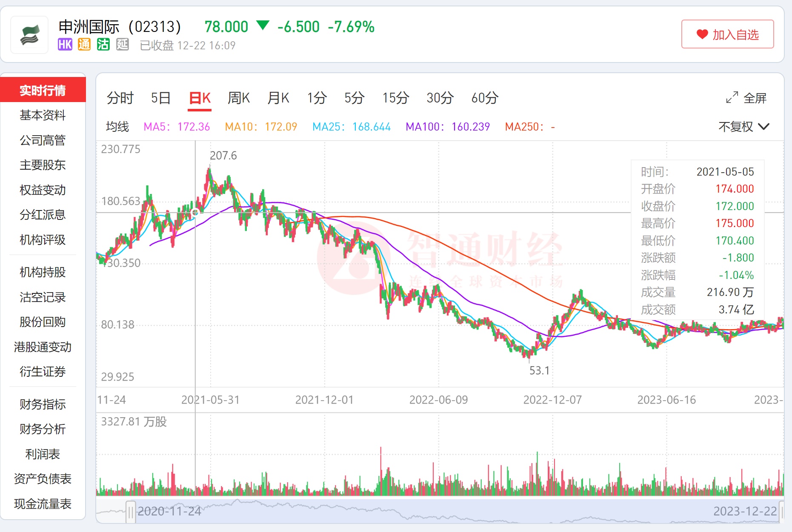
Task: Add stock via 加入自选 button
Action: (727, 34)
